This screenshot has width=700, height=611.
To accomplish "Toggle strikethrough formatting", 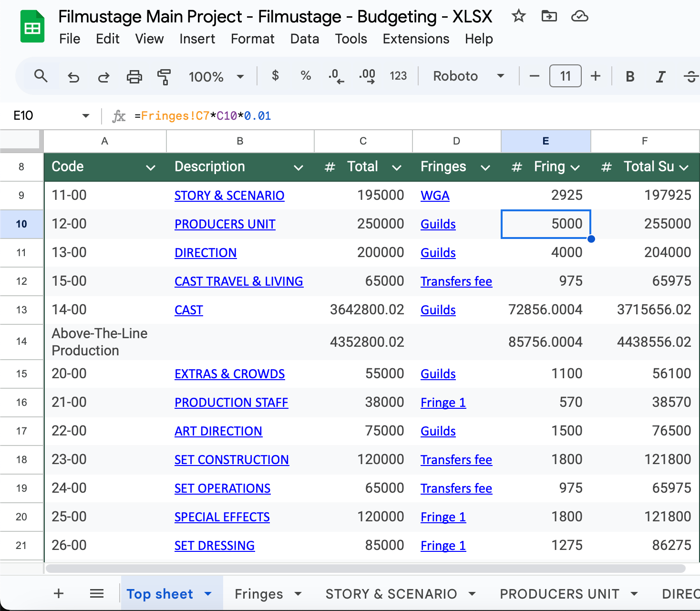I will (691, 76).
